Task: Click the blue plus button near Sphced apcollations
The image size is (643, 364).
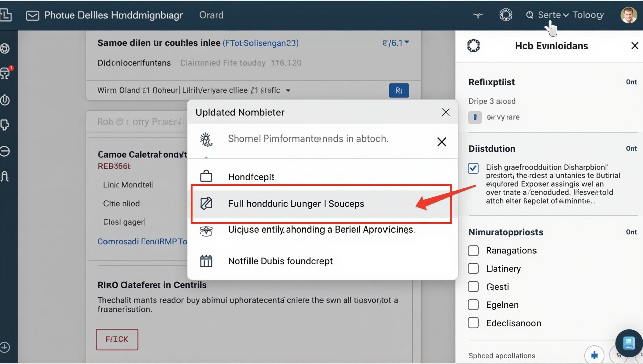Action: (x=594, y=355)
